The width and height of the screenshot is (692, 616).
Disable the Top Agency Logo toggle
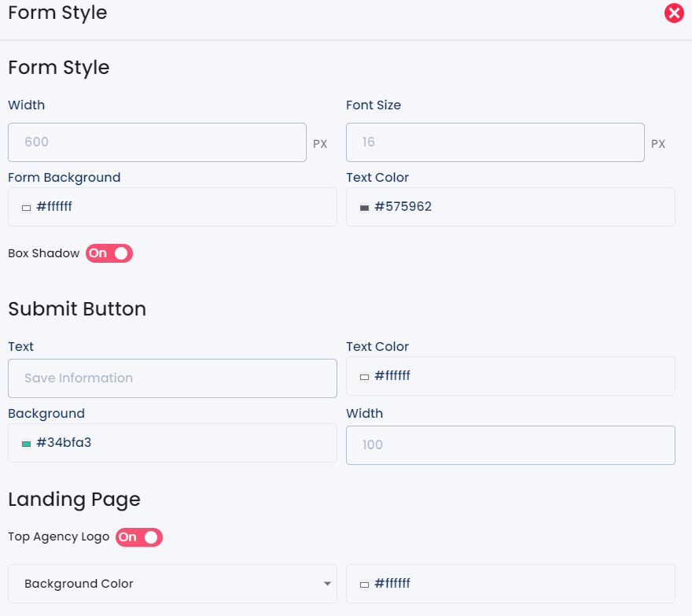coord(139,537)
